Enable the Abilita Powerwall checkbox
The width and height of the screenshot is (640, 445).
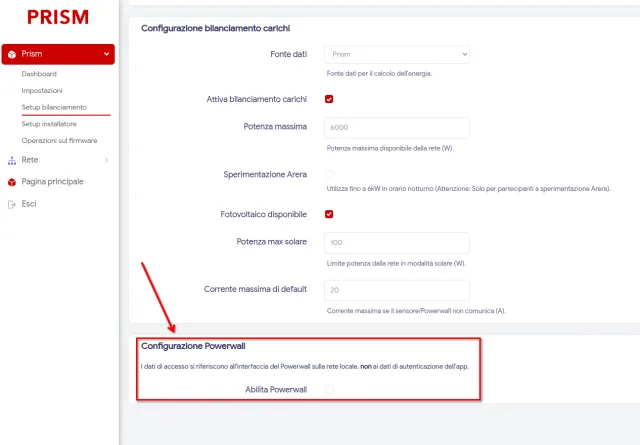point(329,388)
